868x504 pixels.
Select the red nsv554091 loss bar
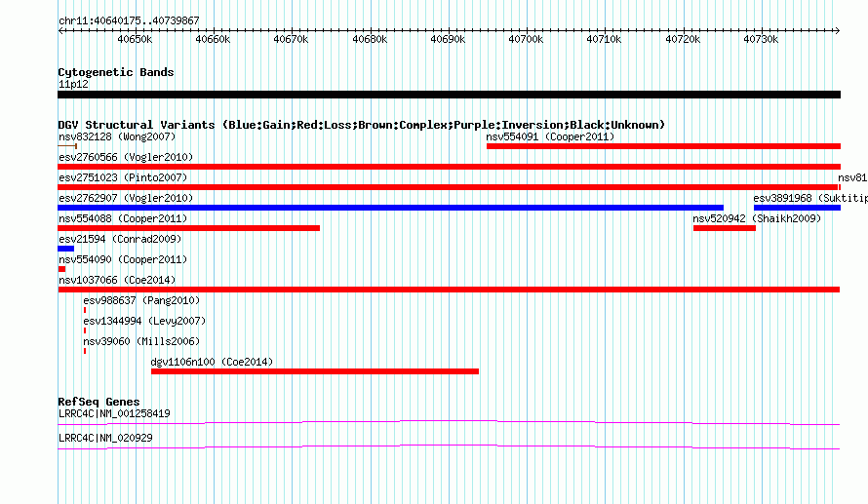pos(664,146)
